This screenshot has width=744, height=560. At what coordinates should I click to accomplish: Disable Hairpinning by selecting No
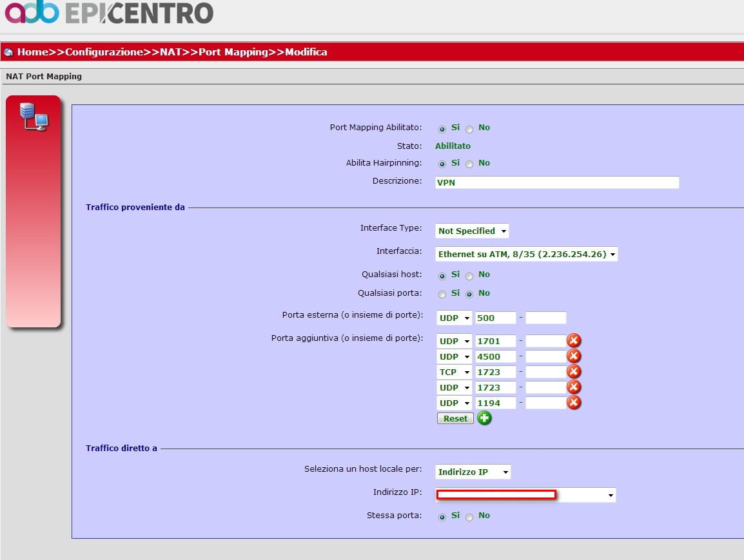pyautogui.click(x=469, y=164)
